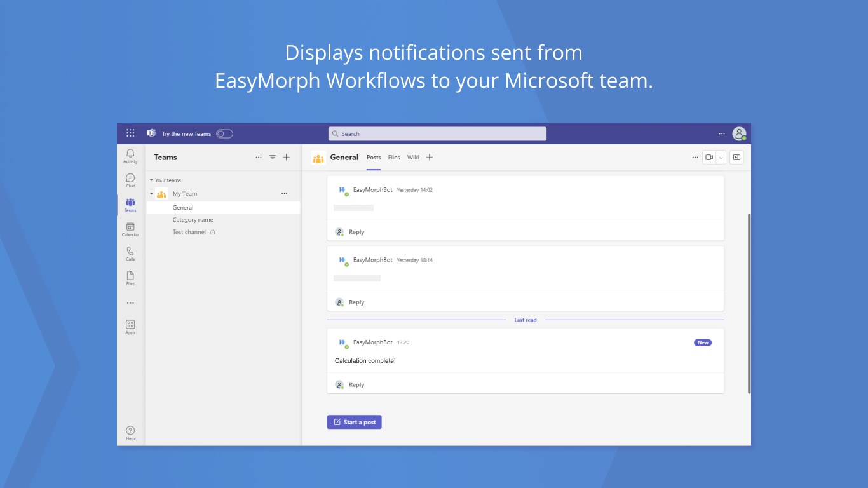
Task: Open Settings and more ellipsis in title bar
Action: coord(722,133)
